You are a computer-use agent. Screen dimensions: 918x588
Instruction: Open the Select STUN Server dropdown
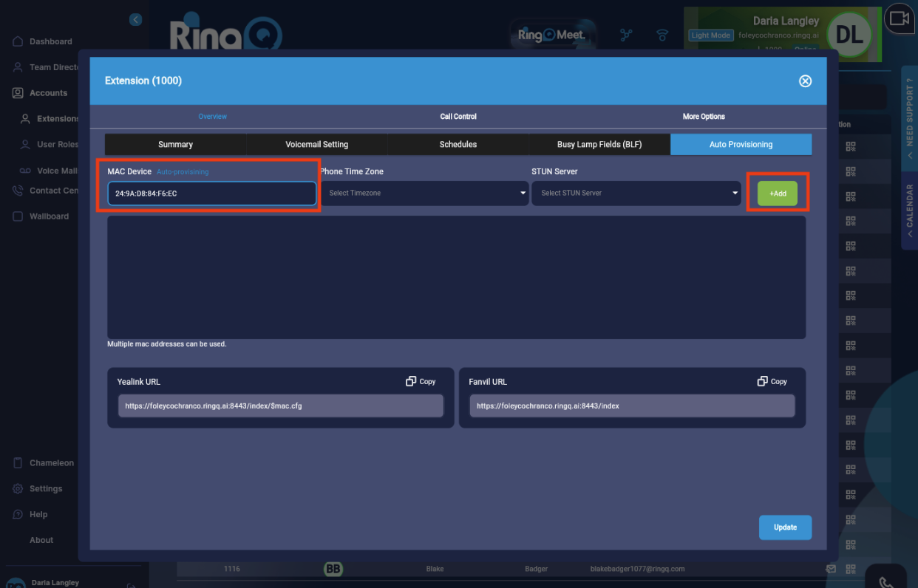636,193
